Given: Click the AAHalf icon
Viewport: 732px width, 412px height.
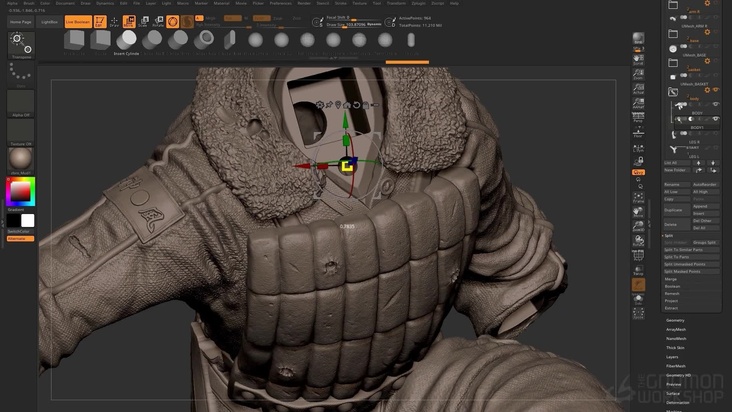Looking at the screenshot, I should (638, 103).
